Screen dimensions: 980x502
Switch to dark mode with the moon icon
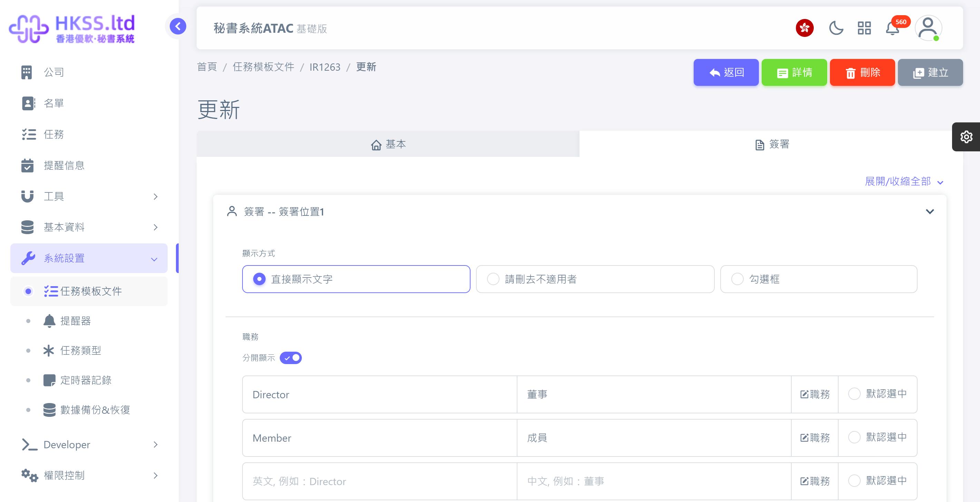(x=836, y=28)
